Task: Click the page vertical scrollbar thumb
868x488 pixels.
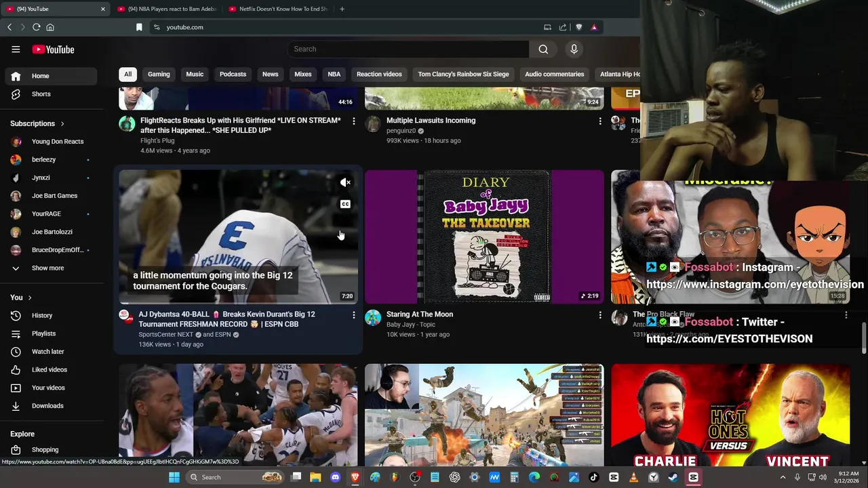Action: (864, 339)
